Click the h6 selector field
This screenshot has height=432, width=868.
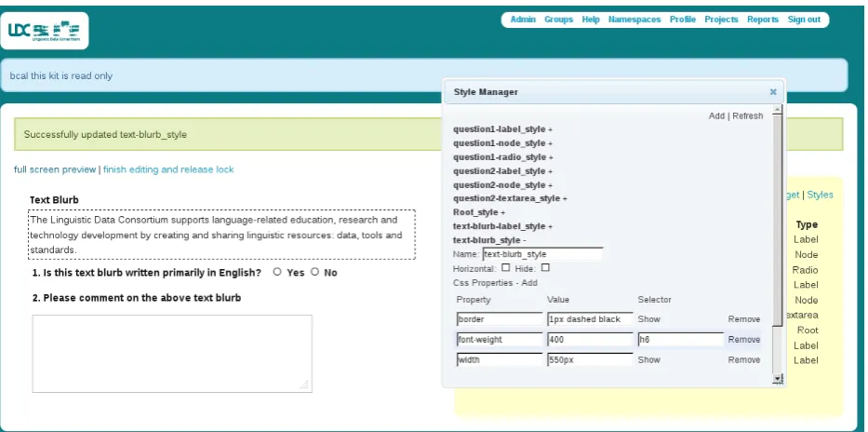click(680, 340)
